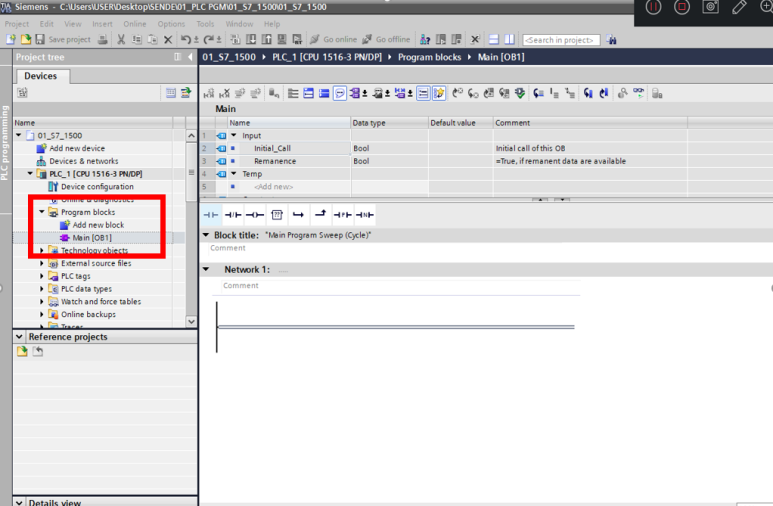Click Go offline
The width and height of the screenshot is (773, 506).
386,39
